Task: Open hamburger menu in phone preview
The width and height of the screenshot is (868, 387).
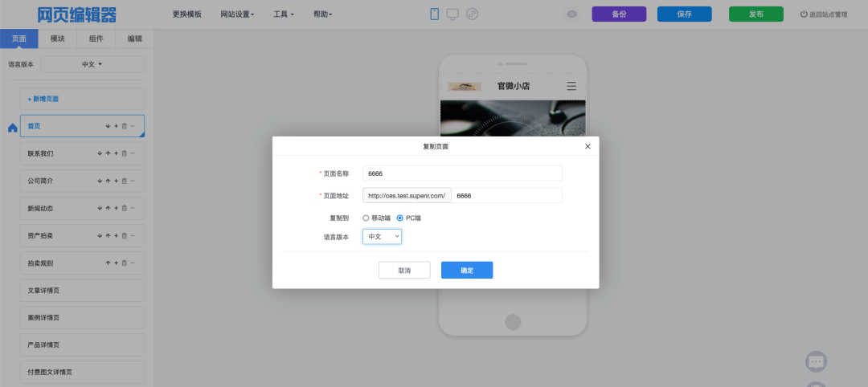Action: tap(571, 86)
